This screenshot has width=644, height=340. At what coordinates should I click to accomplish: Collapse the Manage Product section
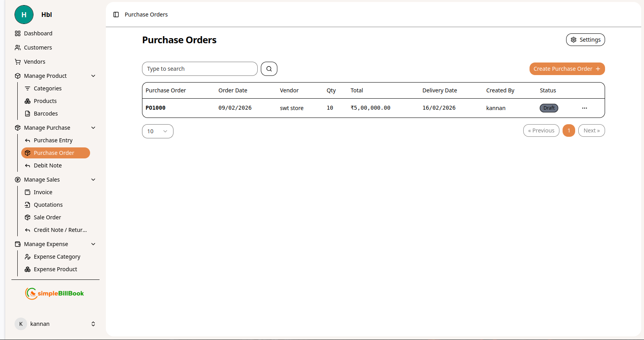[x=93, y=76]
